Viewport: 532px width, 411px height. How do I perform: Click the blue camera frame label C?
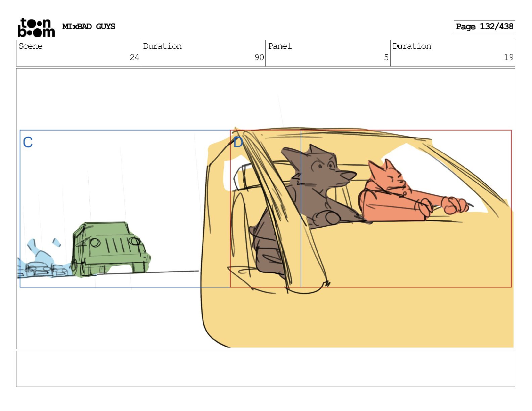point(28,142)
